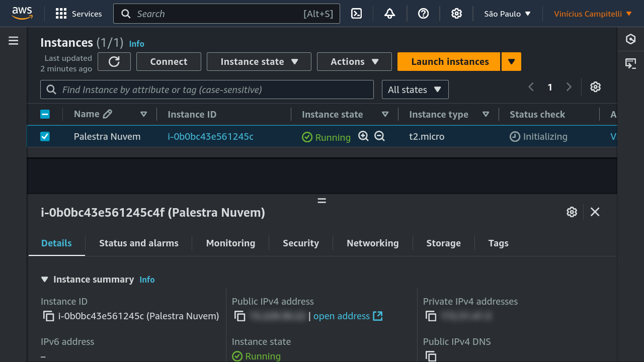Collapse the Instance summary section

click(44, 279)
